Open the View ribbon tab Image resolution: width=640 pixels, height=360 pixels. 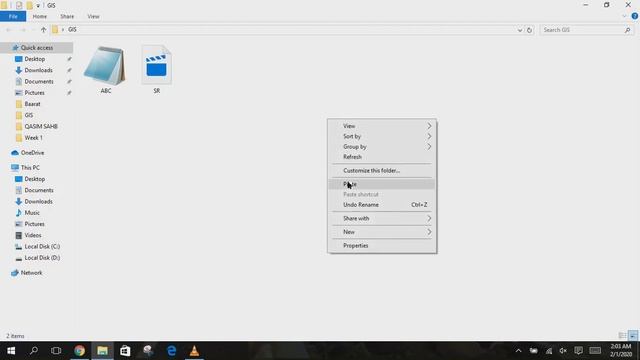point(93,16)
